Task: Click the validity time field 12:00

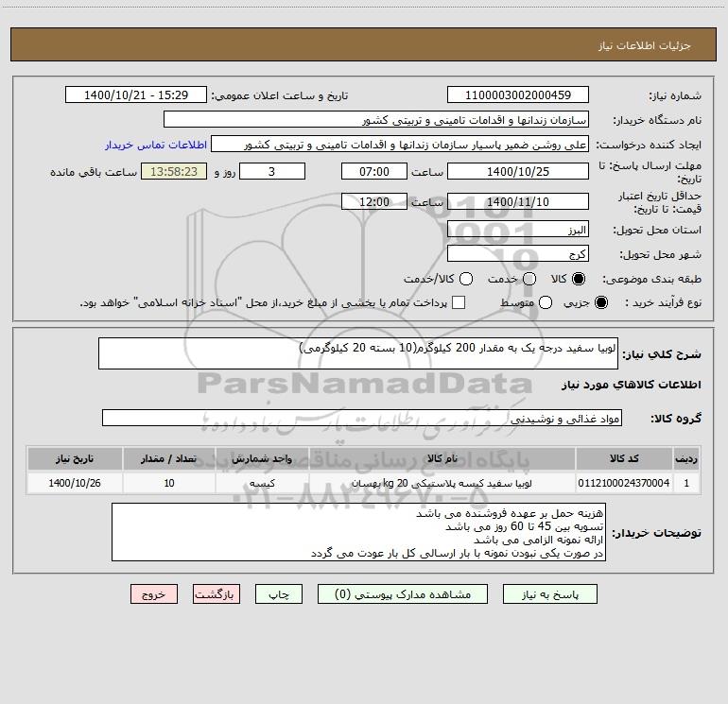Action: [374, 201]
